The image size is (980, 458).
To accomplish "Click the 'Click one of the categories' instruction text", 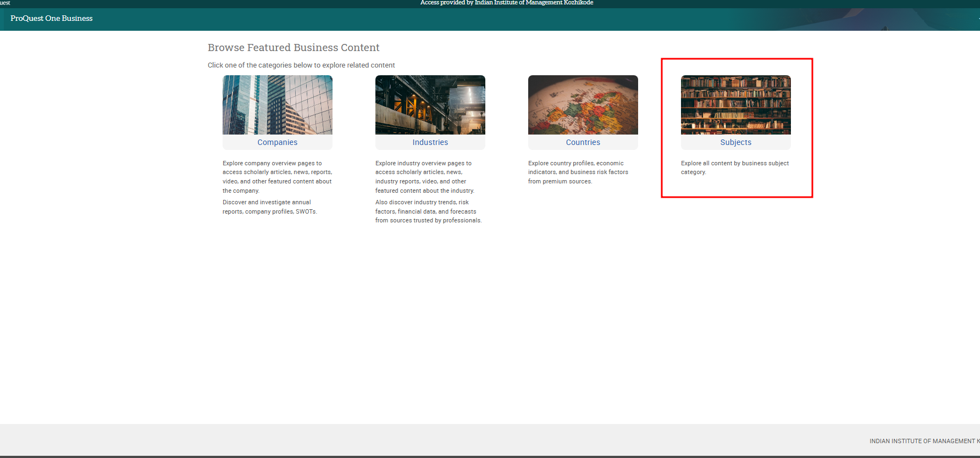I will (301, 65).
